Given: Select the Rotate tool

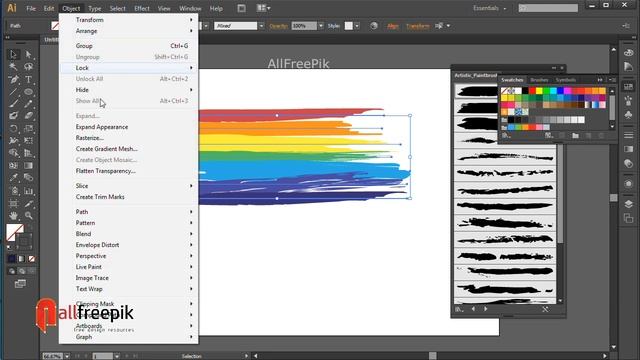Looking at the screenshot, I should click(13, 129).
